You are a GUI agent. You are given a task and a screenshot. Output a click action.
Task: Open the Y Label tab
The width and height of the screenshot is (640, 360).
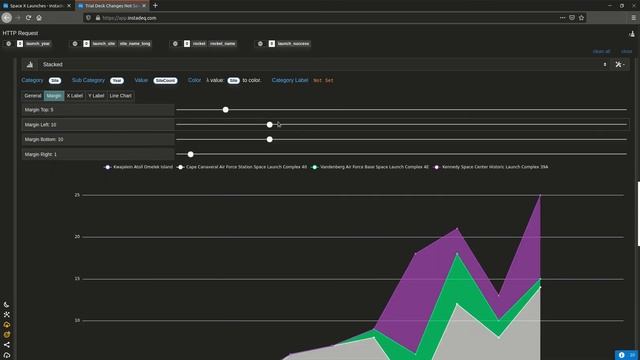(96, 96)
